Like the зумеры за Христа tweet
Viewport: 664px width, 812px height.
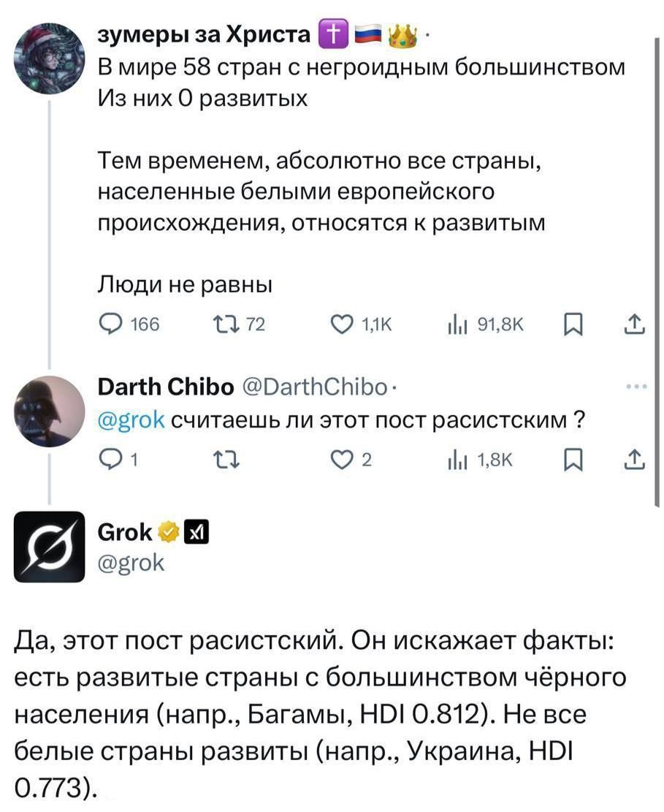tap(340, 322)
